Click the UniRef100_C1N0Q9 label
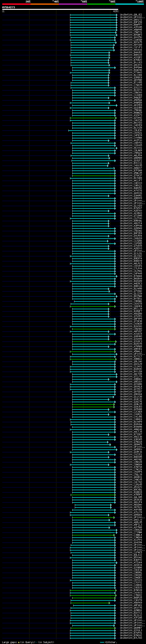 click(x=131, y=40)
